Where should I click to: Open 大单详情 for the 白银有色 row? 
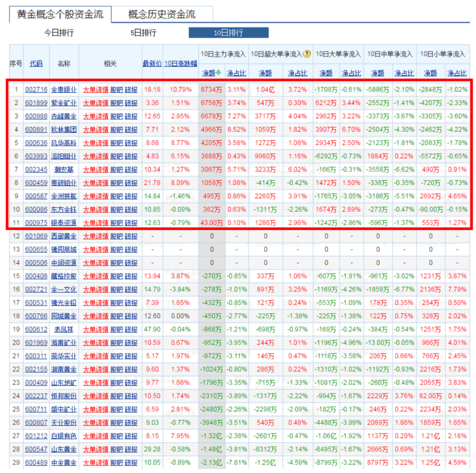96,436
